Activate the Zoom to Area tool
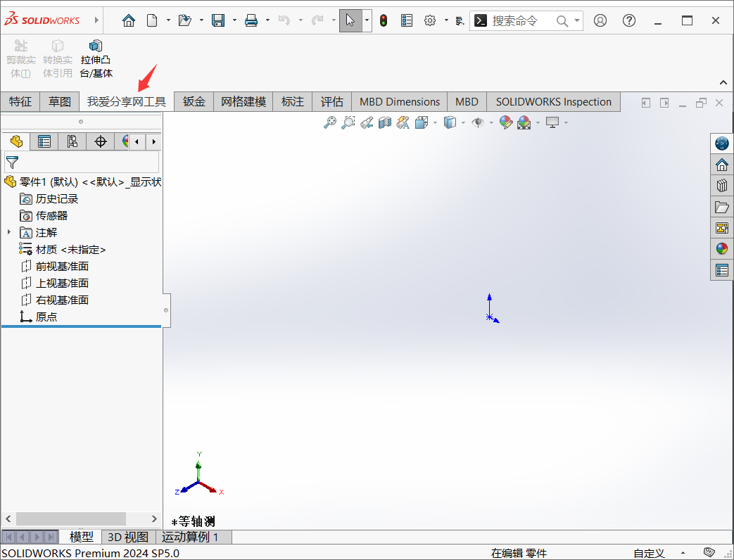The height and width of the screenshot is (560, 734). tap(348, 122)
